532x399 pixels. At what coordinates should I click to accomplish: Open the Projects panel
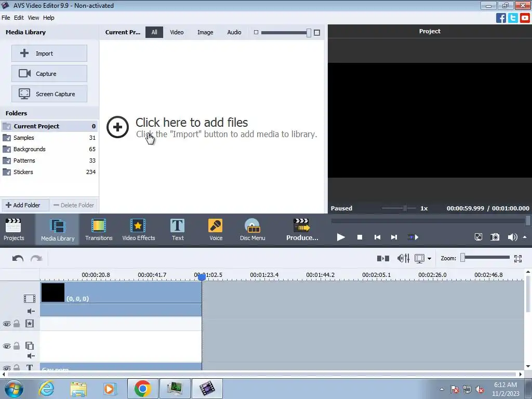pos(14,230)
